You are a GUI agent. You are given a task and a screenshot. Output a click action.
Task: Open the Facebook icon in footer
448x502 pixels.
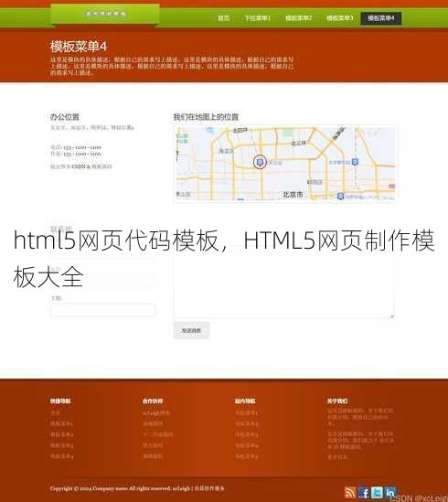(x=363, y=492)
